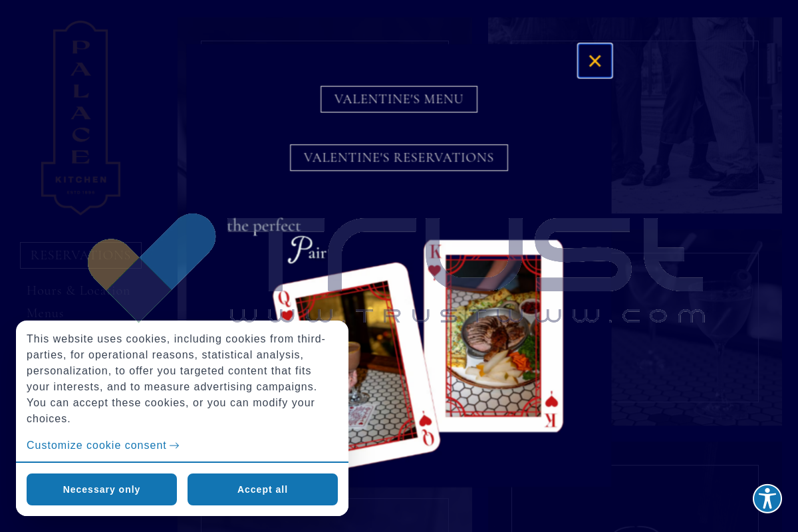This screenshot has height=532, width=798.
Task: Click the Palace Kitchen logo
Action: tap(80, 118)
